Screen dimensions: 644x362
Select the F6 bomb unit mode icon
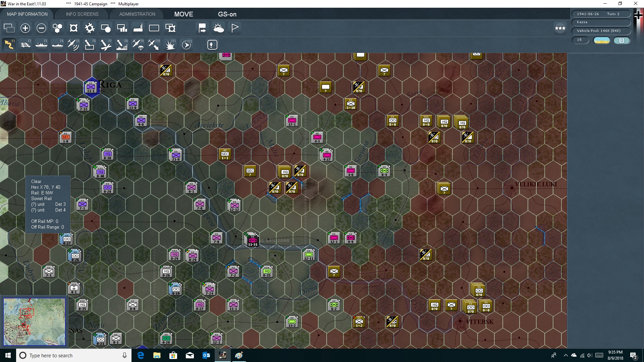(90, 45)
